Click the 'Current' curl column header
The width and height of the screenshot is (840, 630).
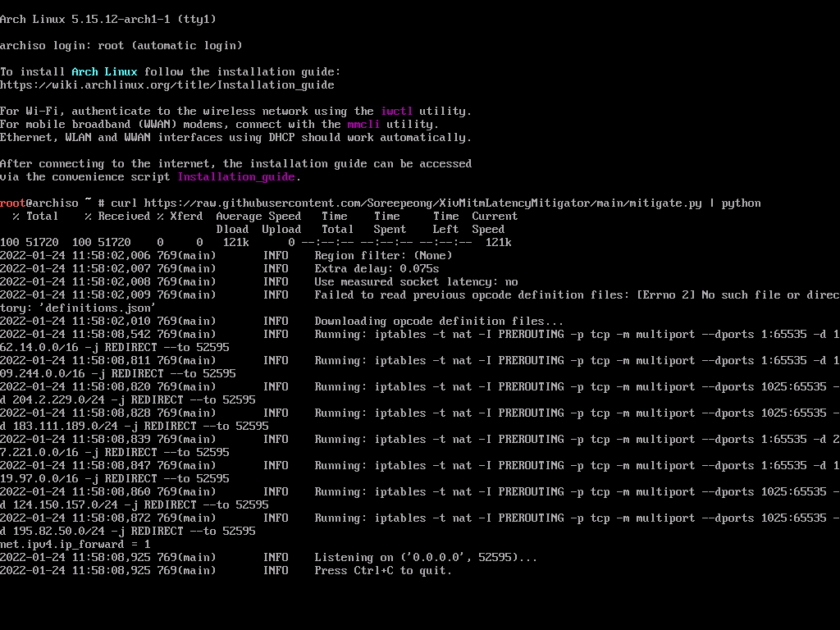pos(495,217)
